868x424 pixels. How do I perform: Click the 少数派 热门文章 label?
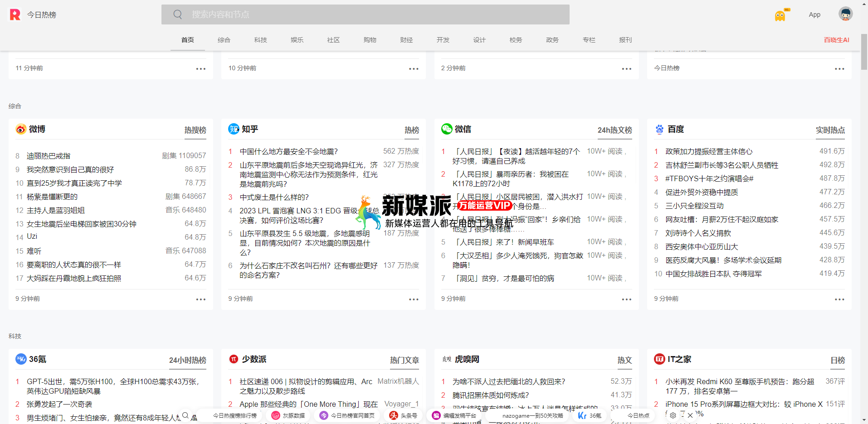coord(405,360)
